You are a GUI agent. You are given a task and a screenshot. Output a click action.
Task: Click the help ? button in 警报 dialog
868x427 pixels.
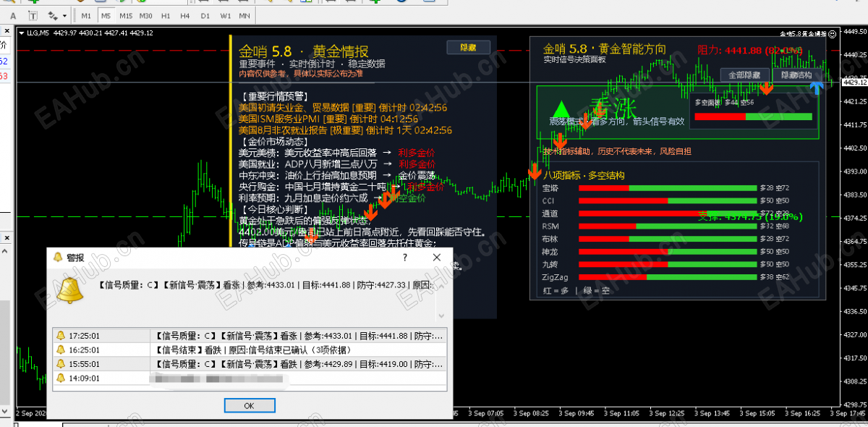[405, 257]
